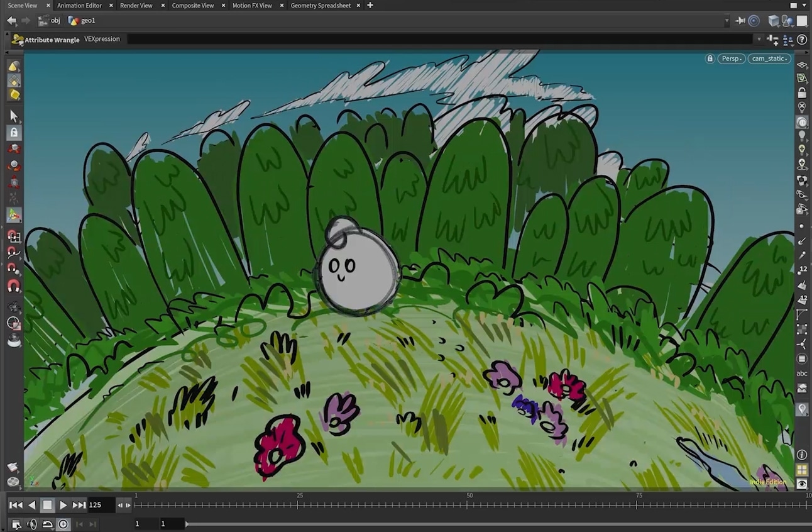
Task: Open the network path dropdown arrow
Action: click(x=727, y=21)
